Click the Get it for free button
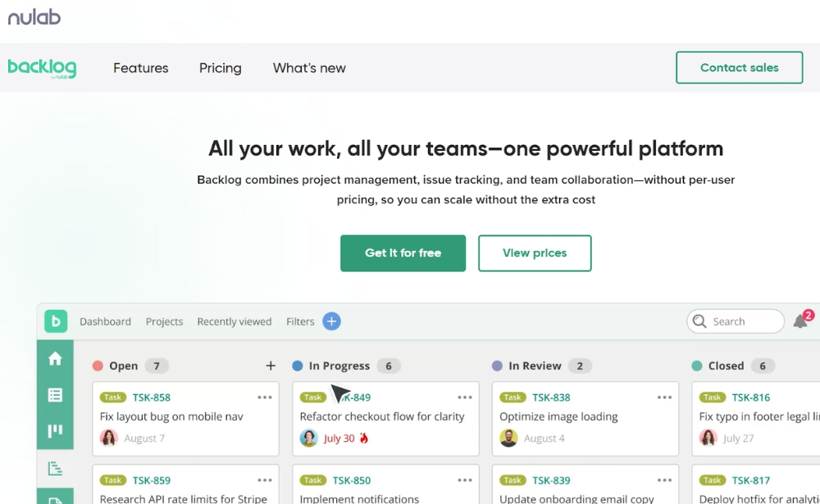820x504 pixels. [403, 253]
